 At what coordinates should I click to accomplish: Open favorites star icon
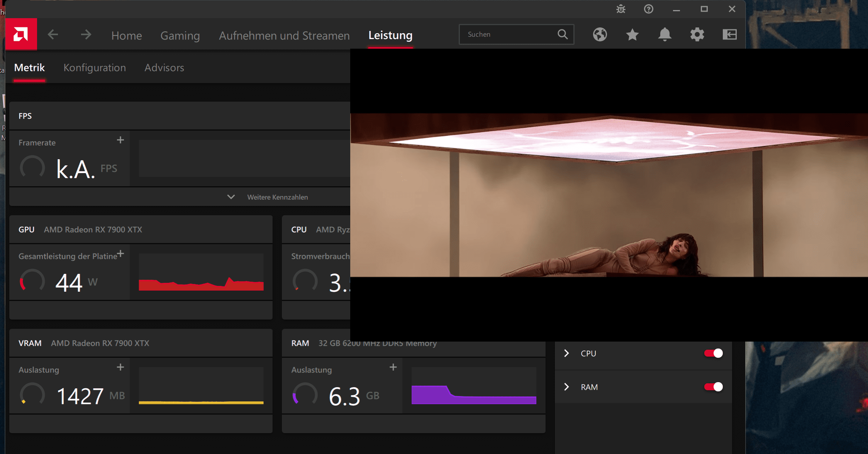[632, 35]
